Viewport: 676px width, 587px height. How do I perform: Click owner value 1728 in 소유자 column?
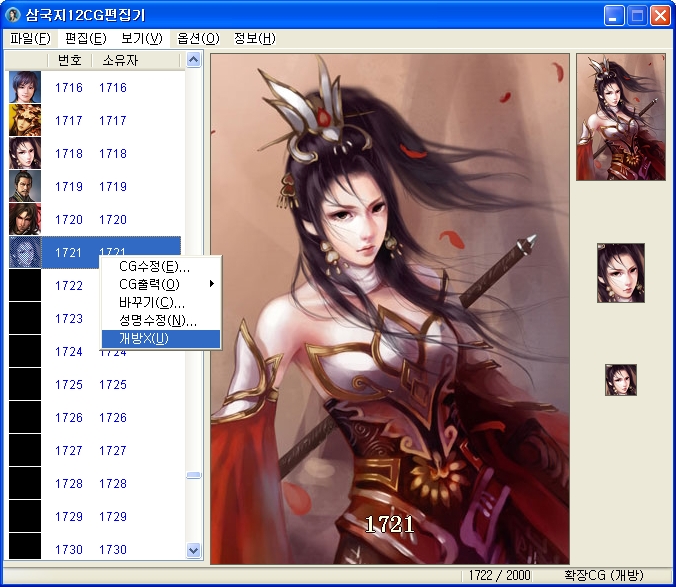point(113,484)
